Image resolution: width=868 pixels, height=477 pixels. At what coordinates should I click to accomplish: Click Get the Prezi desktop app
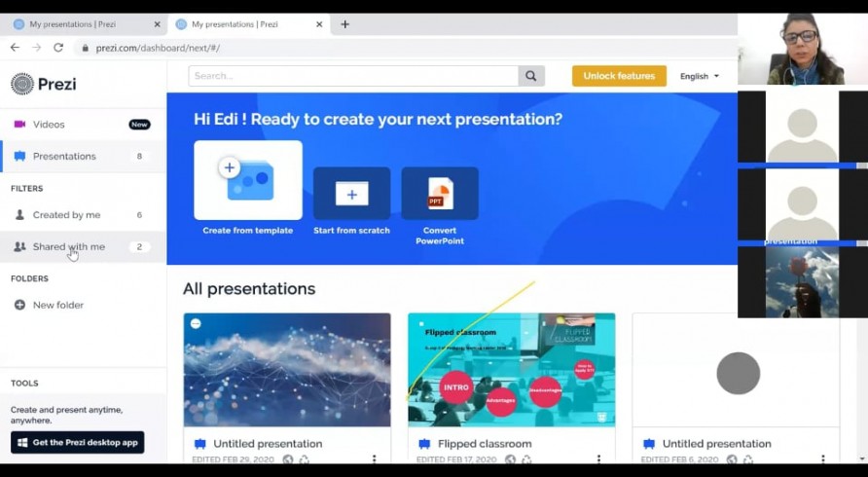78,443
